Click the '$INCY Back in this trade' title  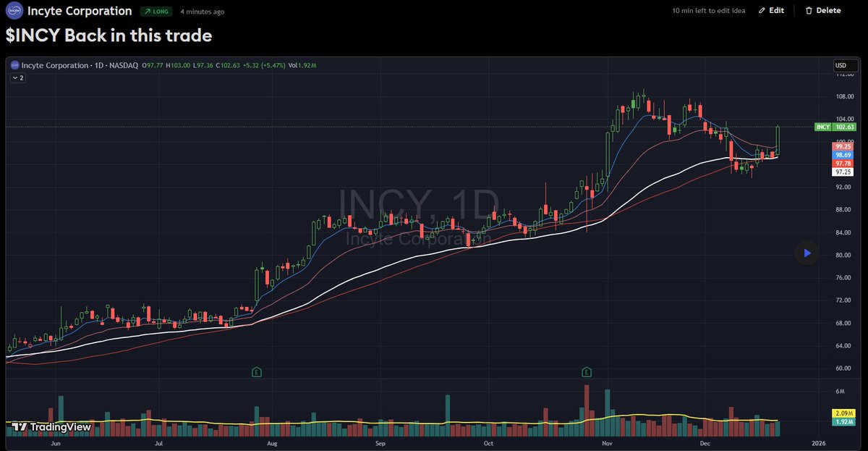tap(109, 35)
